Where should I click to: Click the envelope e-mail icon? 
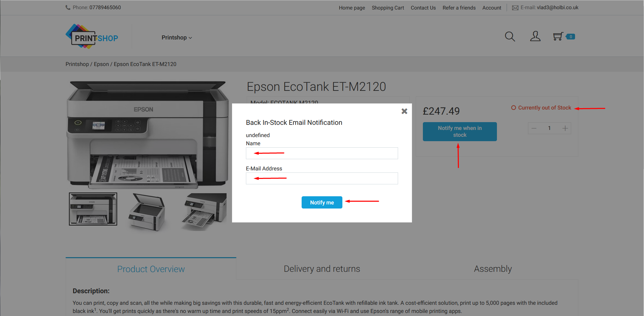pyautogui.click(x=515, y=8)
